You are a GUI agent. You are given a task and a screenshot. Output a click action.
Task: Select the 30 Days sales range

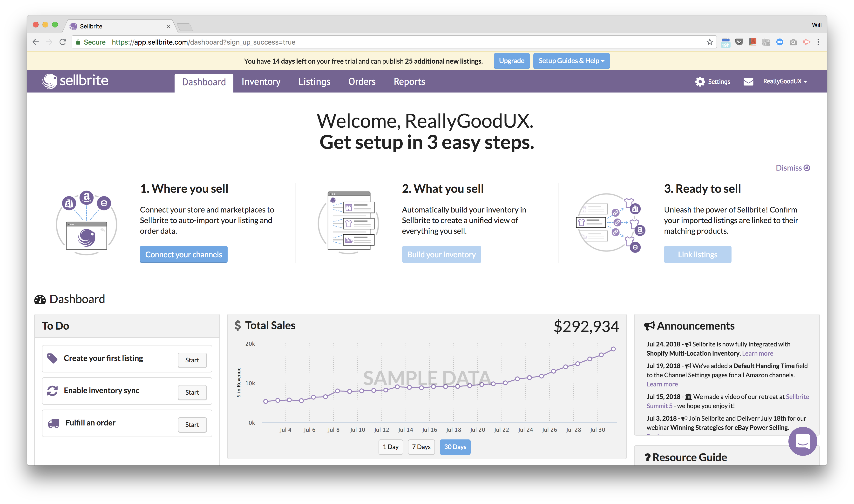[455, 447]
